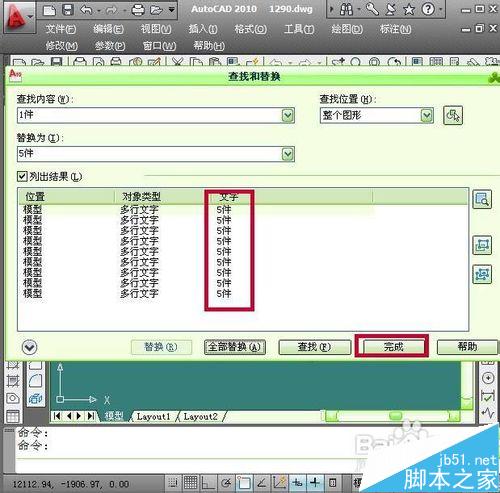Screen dimensions: 500x493
Task: Switch to the 模型 tab
Action: coord(114,416)
